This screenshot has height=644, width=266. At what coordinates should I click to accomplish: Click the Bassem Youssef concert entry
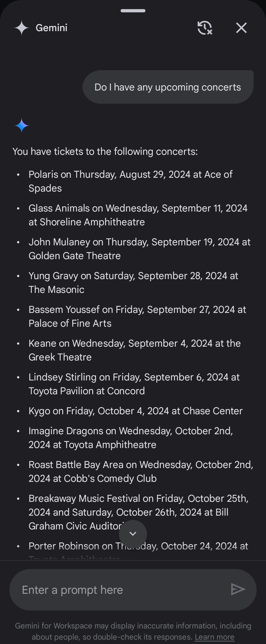(x=137, y=316)
